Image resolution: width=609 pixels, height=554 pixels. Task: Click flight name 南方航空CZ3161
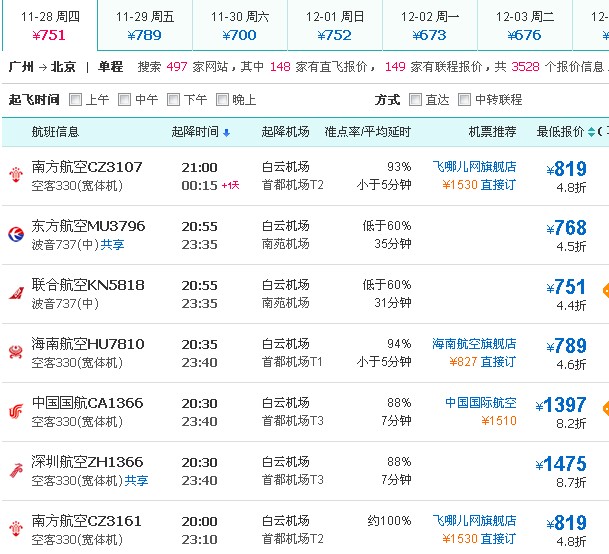point(86,521)
